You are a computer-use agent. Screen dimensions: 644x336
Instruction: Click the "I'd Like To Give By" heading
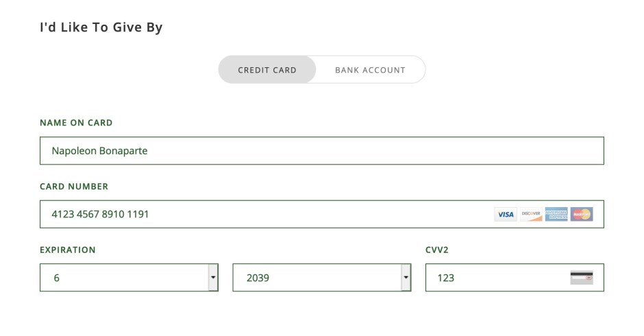coord(101,28)
